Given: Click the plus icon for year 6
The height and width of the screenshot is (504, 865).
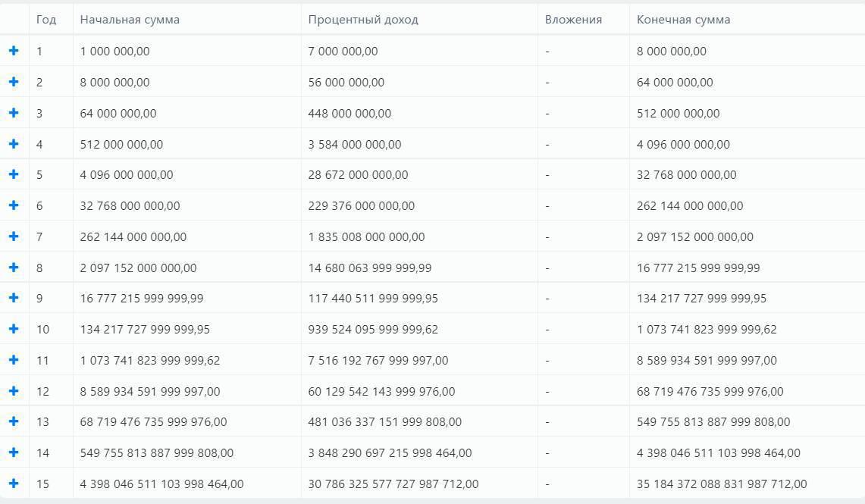Looking at the screenshot, I should click(14, 205).
